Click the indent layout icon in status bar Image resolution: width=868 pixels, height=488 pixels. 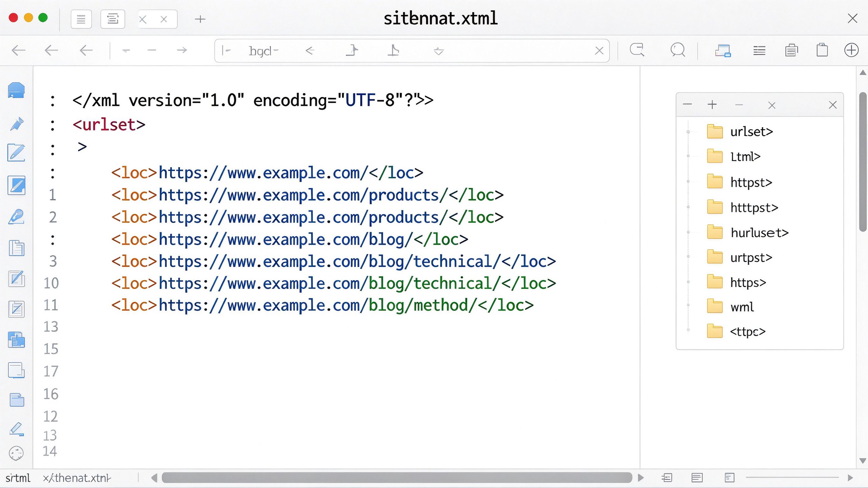[667, 478]
